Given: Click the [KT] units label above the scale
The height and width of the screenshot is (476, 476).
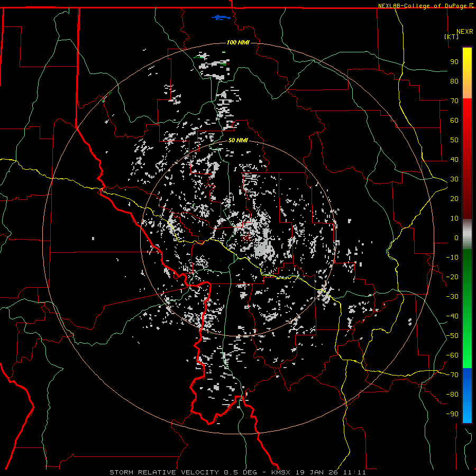Looking at the screenshot, I should (x=452, y=36).
